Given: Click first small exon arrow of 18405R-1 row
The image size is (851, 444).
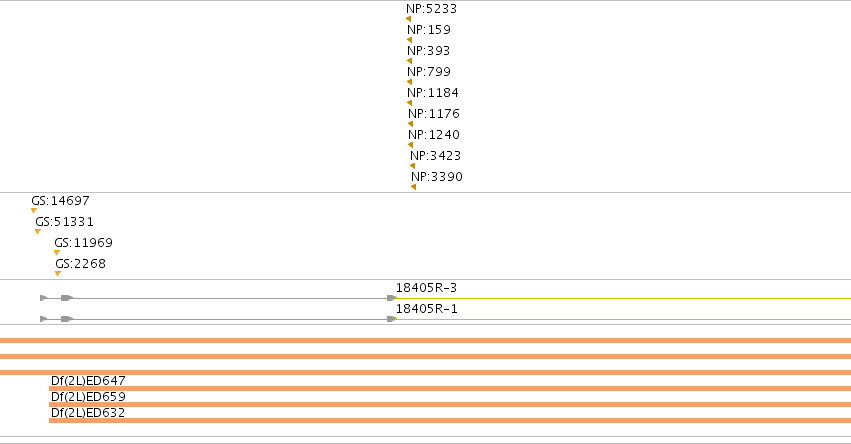Looking at the screenshot, I should point(44,319).
